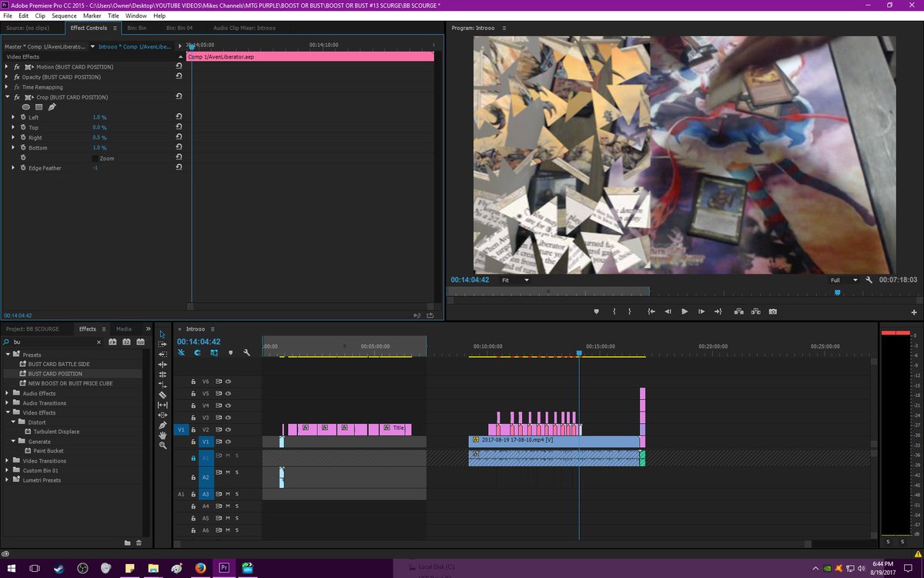Enable the Crop Zoom checkbox

tap(95, 158)
